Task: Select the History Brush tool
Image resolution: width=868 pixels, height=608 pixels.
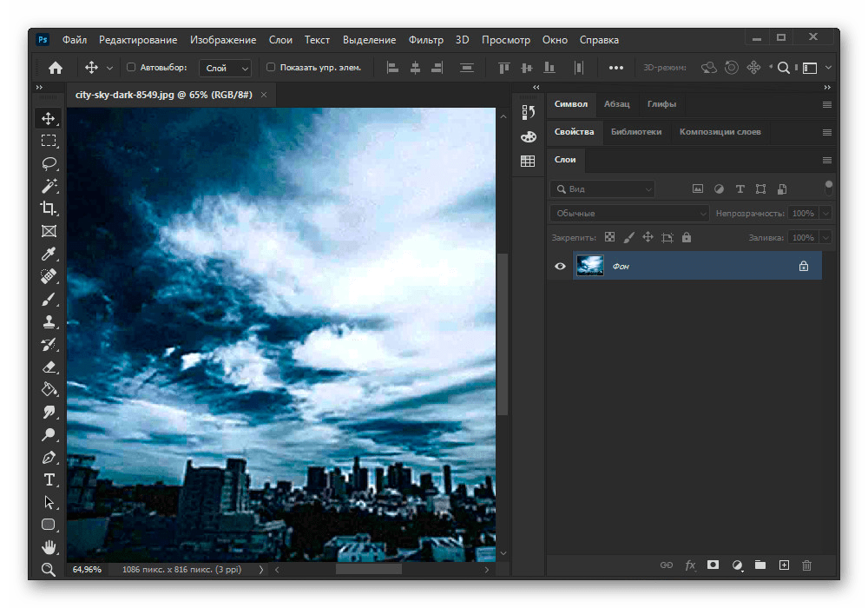Action: (49, 345)
